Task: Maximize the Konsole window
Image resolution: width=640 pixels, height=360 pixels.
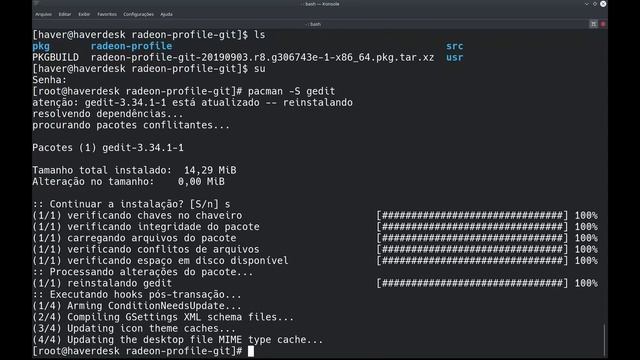Action: [x=595, y=4]
